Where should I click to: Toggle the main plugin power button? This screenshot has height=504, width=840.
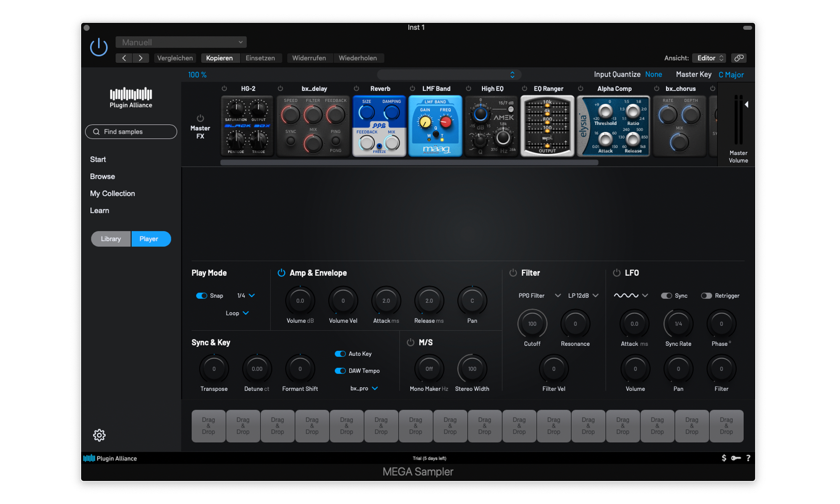pyautogui.click(x=99, y=47)
